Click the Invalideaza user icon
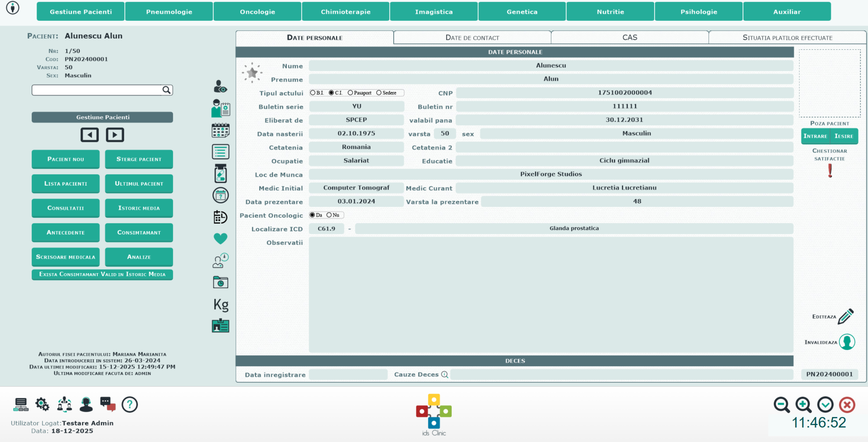Image resolution: width=868 pixels, height=442 pixels. [x=847, y=342]
